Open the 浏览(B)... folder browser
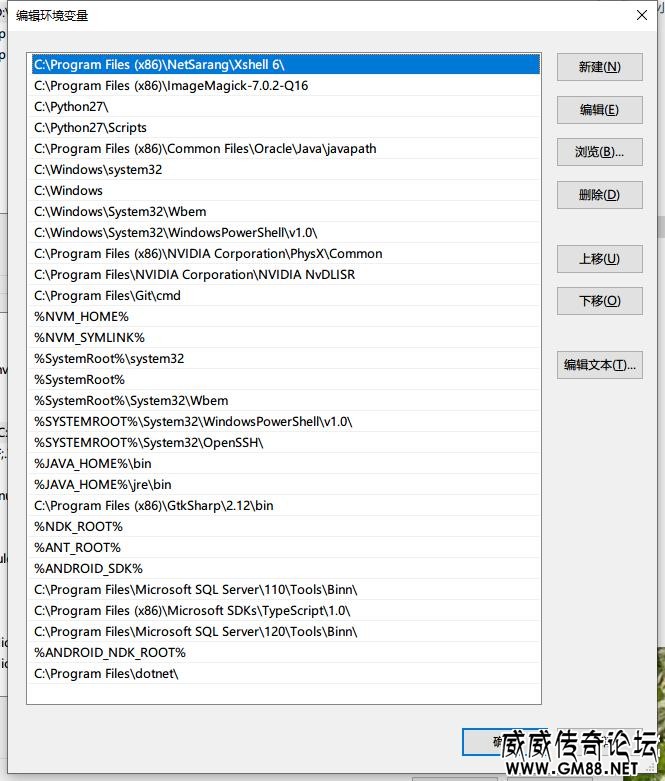Screen dimensions: 665x781 coord(599,152)
